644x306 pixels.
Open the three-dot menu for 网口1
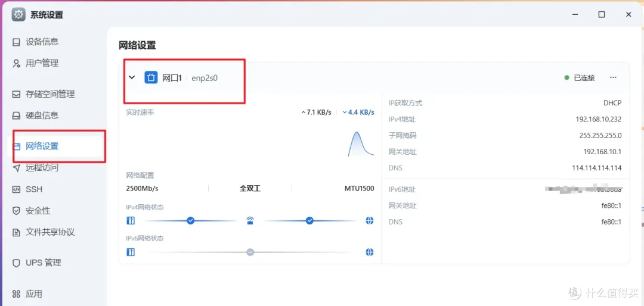pyautogui.click(x=613, y=77)
